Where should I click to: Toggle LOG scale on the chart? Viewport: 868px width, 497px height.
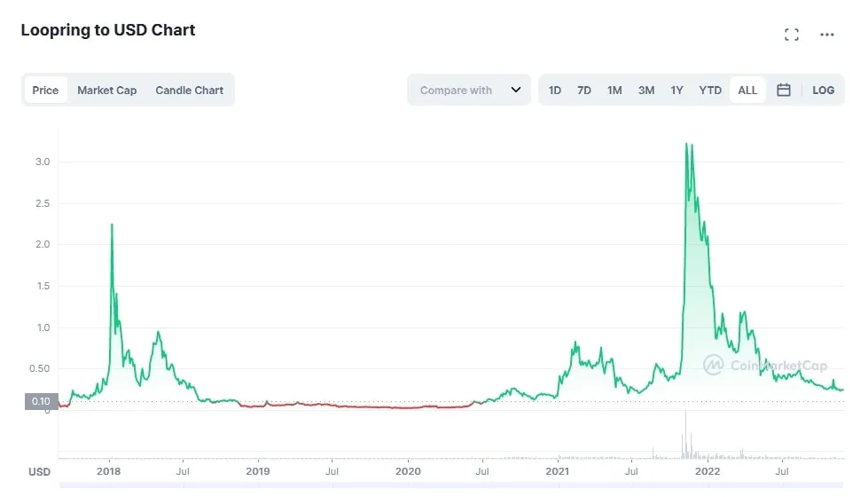click(823, 91)
